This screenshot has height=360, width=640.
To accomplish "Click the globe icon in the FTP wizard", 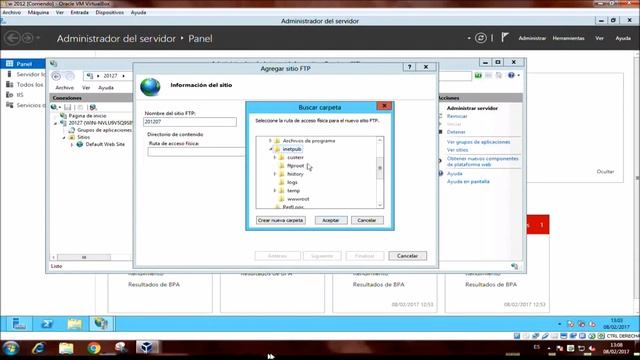I will [x=150, y=87].
